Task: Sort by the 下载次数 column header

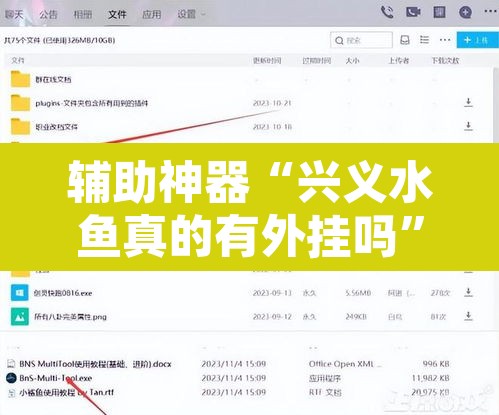Action: click(x=445, y=61)
